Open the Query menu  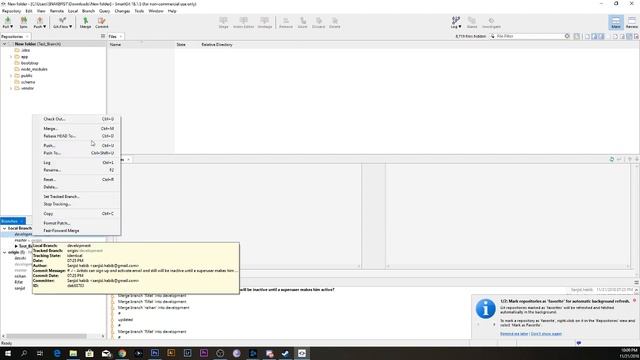pos(104,11)
